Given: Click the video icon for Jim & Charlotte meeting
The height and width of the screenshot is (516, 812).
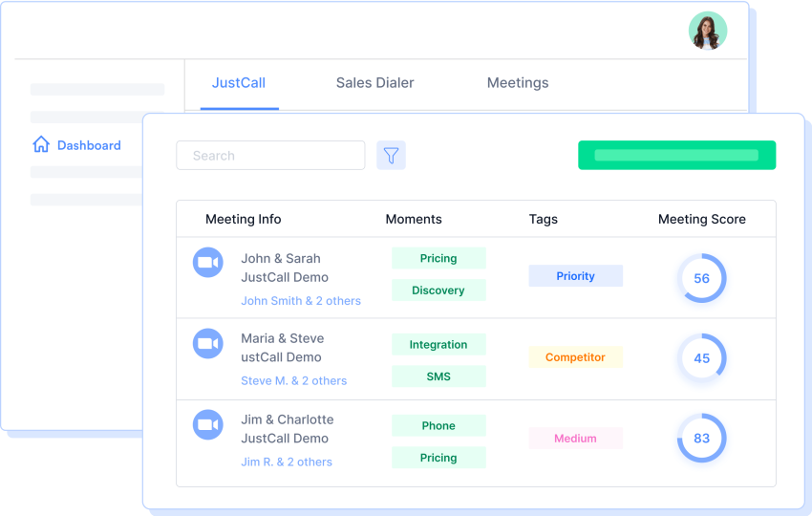Looking at the screenshot, I should tap(208, 425).
